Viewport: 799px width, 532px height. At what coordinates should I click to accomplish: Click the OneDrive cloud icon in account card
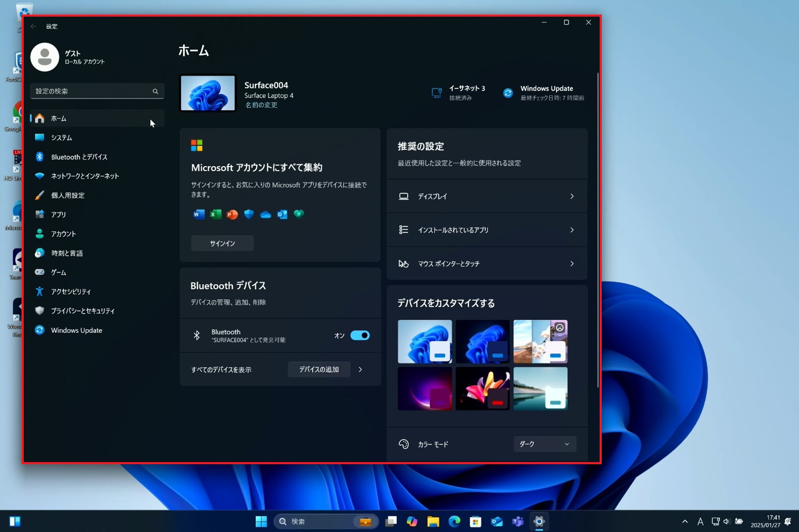click(266, 215)
